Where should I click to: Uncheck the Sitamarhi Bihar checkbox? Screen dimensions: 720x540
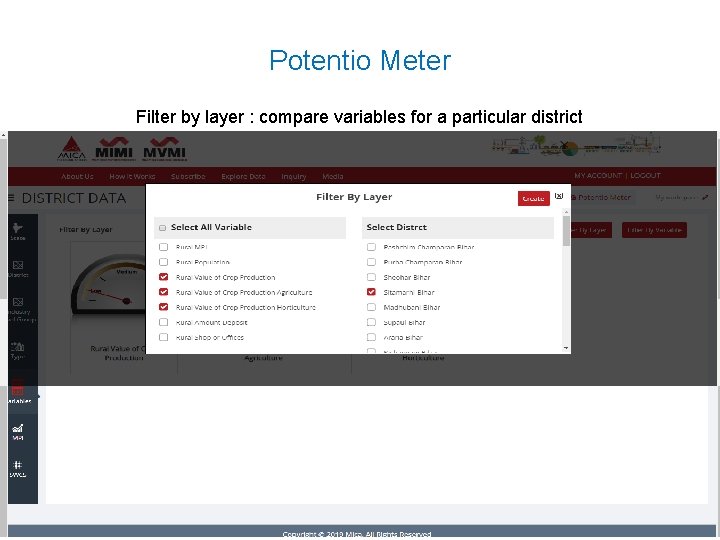tap(371, 292)
